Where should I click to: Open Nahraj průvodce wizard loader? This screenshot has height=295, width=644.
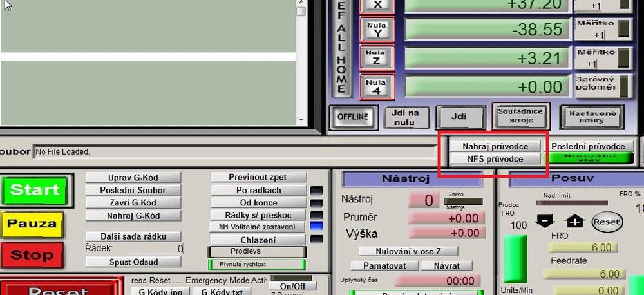495,146
